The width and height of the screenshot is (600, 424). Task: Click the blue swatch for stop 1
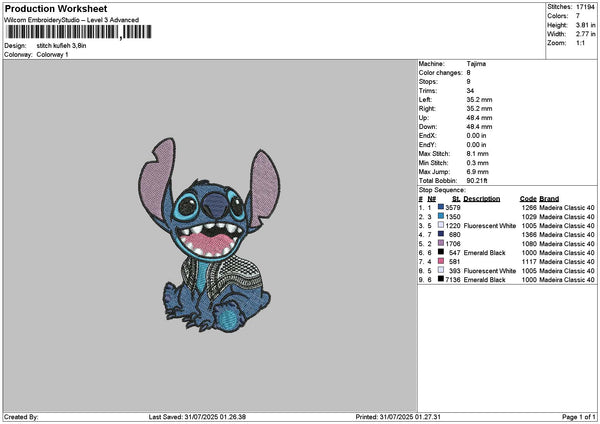441,207
